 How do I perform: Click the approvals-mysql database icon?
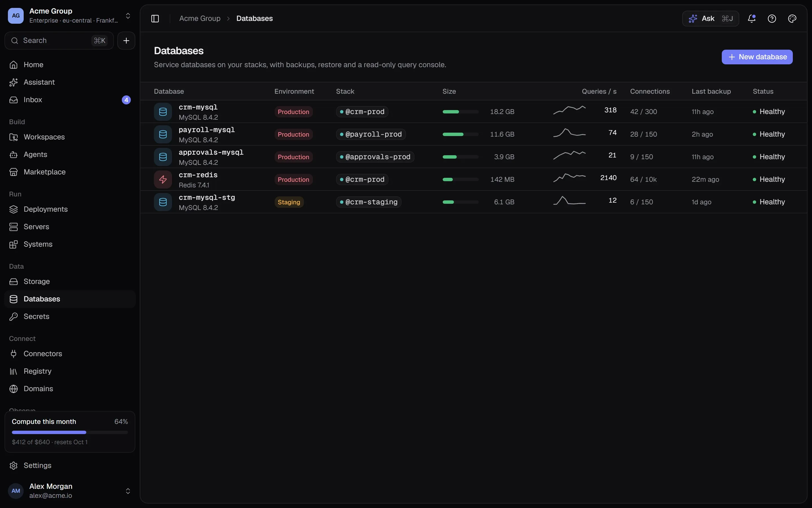[163, 157]
